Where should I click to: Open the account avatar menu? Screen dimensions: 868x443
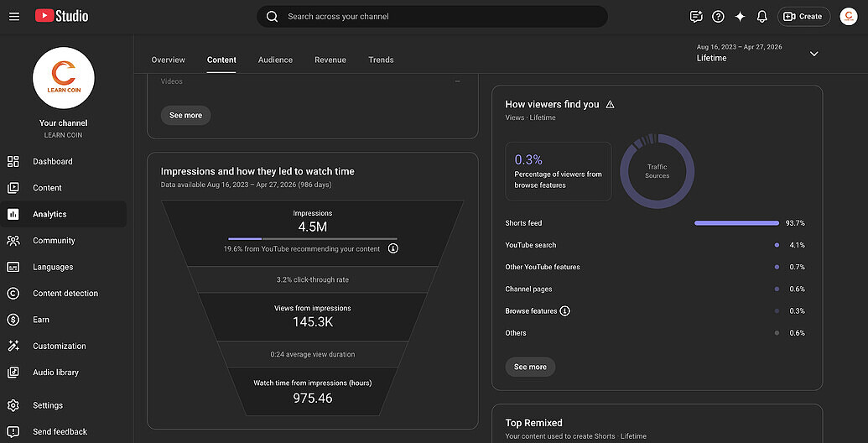[x=849, y=17]
